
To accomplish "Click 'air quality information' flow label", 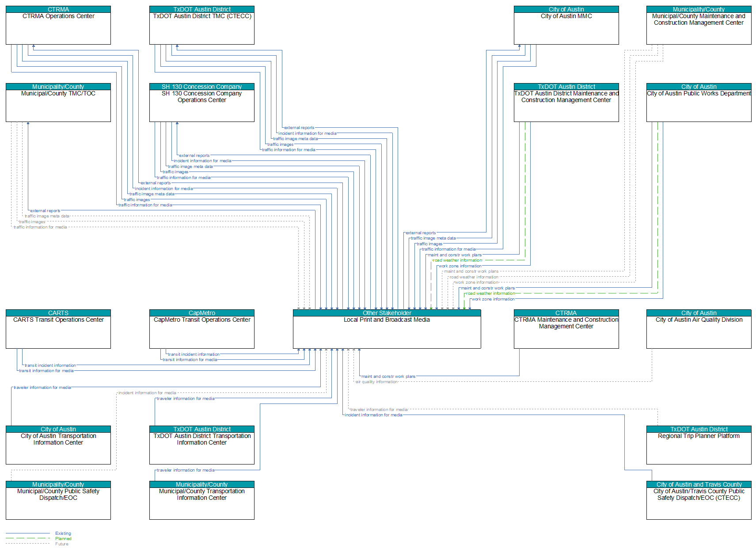I will pyautogui.click(x=376, y=382).
